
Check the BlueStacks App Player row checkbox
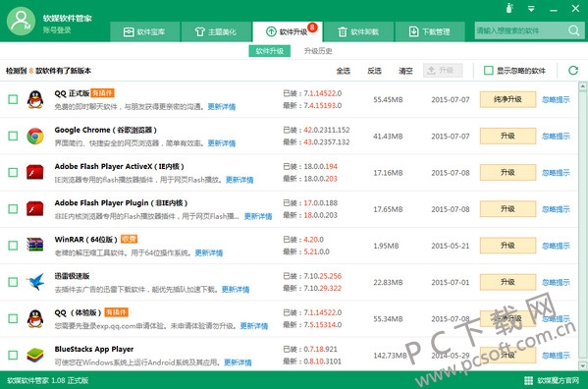point(13,355)
